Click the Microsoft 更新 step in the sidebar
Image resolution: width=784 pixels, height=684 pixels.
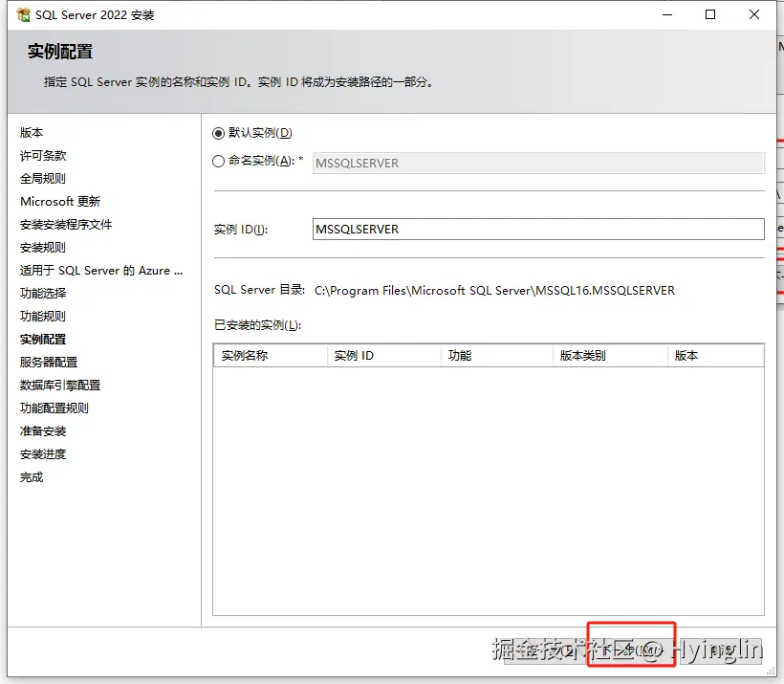[x=60, y=202]
